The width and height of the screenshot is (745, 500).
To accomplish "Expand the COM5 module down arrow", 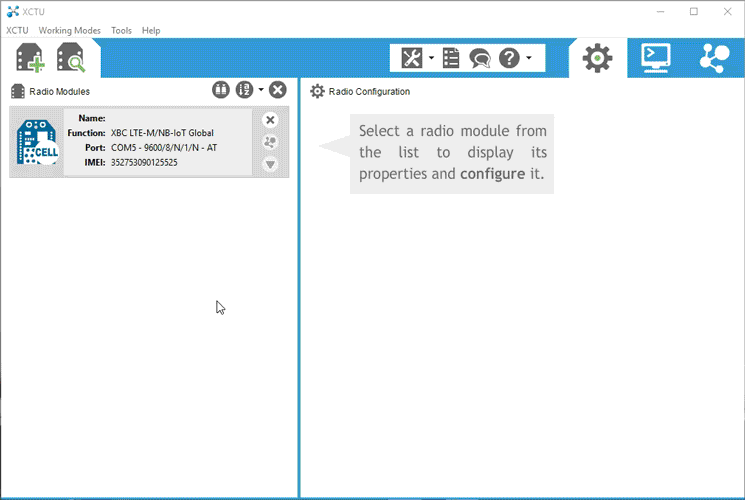I will (x=270, y=164).
